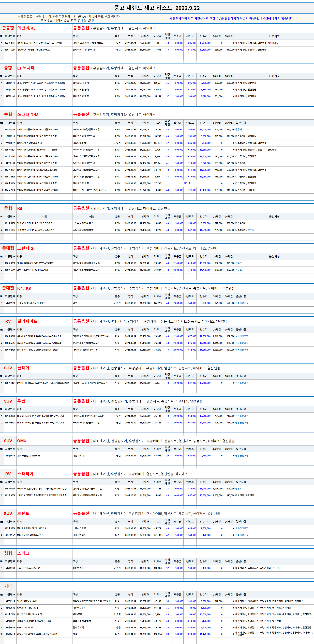The width and height of the screenshot is (314, 644).
Task: Select the car name 'SM6 2.0GDe SE'
Action: pos(25,628)
